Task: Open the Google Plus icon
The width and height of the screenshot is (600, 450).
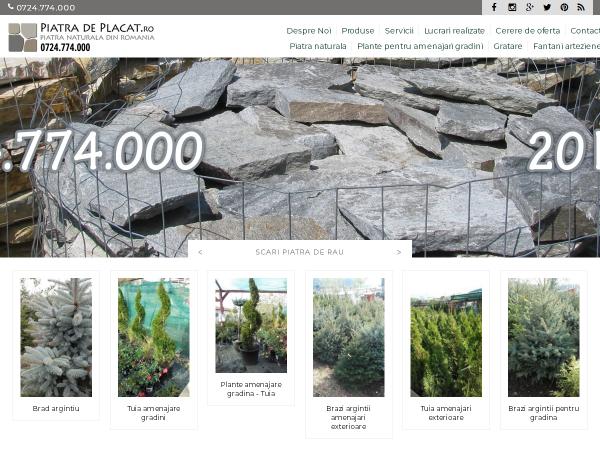Action: tap(530, 7)
